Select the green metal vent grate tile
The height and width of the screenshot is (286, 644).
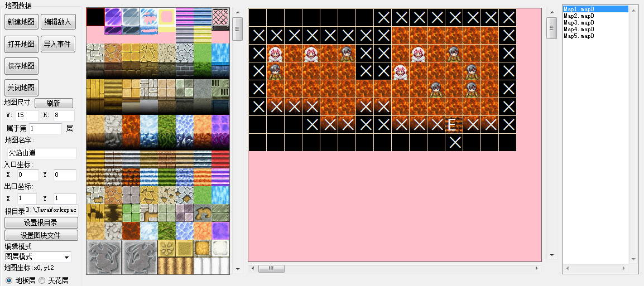click(x=220, y=88)
